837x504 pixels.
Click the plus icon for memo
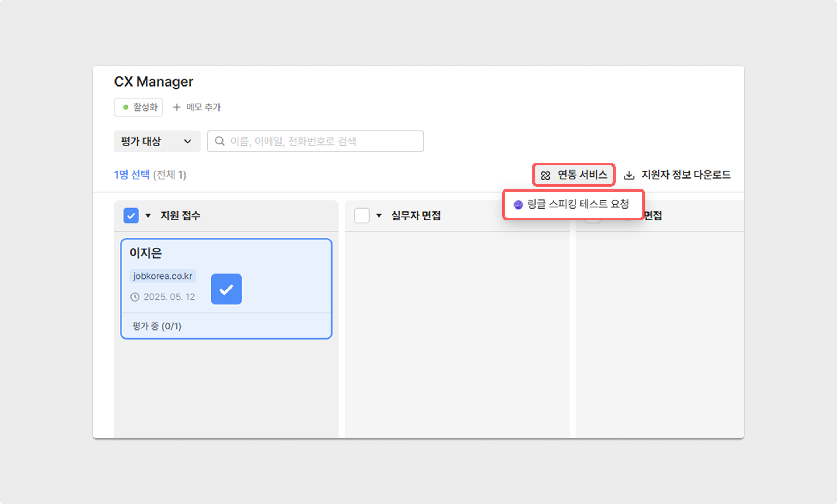[176, 107]
